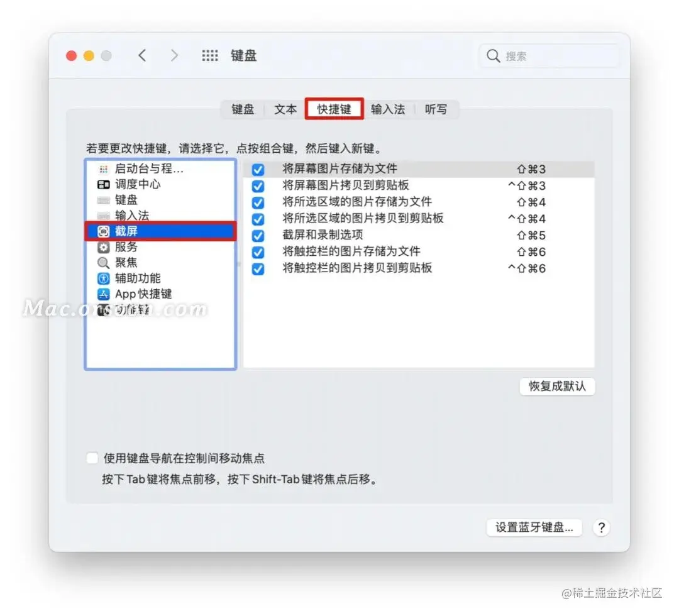The image size is (679, 616).
Task: Show all preferences via the grid icon
Action: [x=210, y=55]
